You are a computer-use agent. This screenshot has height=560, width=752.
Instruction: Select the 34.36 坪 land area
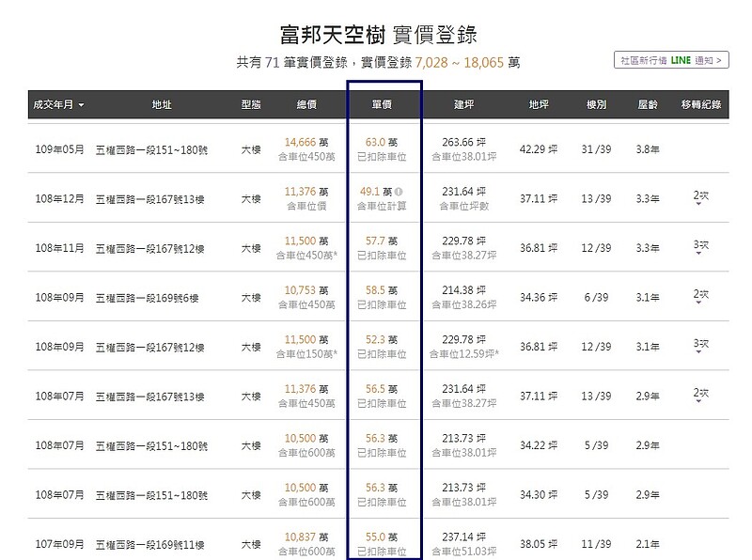click(539, 298)
